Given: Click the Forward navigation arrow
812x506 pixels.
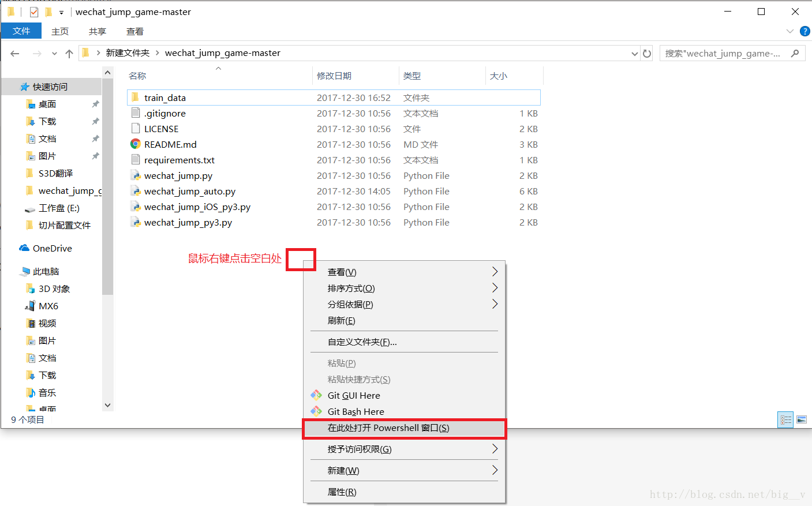Looking at the screenshot, I should click(x=37, y=53).
